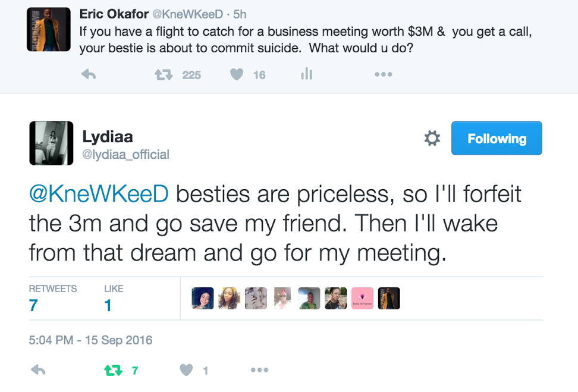The width and height of the screenshot is (578, 392).
Task: Toggle the Following button for Lydiaa
Action: tap(497, 139)
